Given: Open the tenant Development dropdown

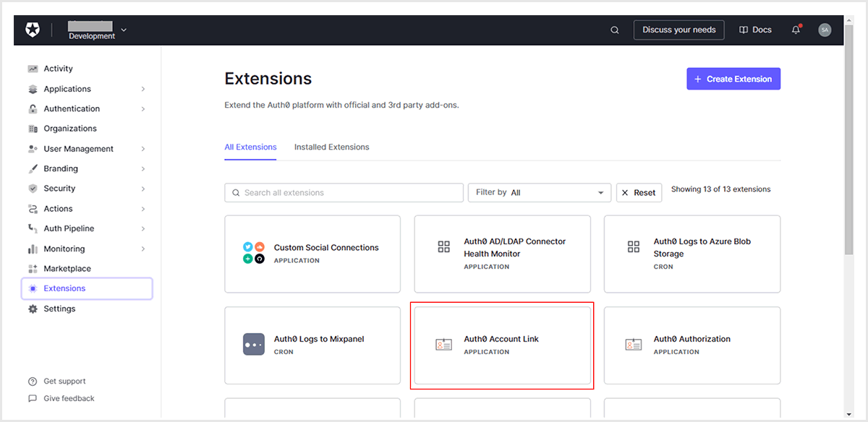Looking at the screenshot, I should [97, 30].
